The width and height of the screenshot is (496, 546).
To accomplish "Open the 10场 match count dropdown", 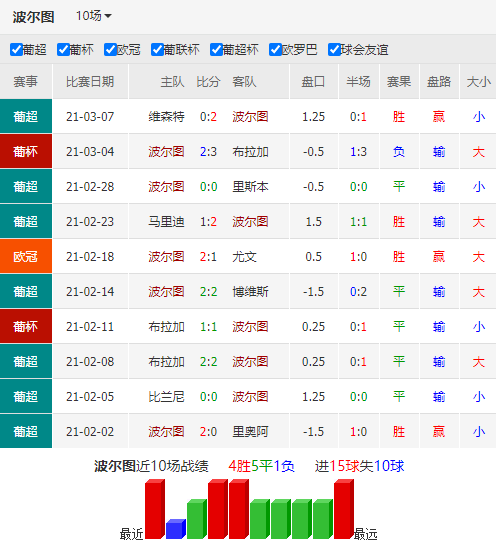I will [x=94, y=16].
